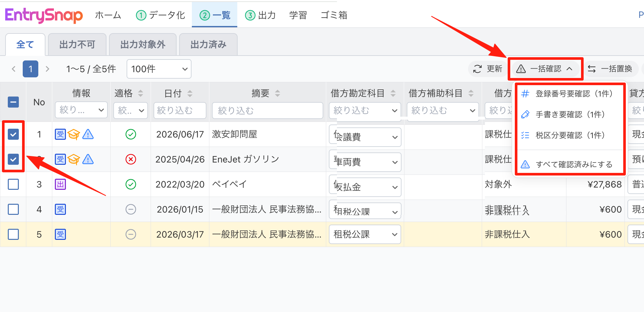The height and width of the screenshot is (312, 644).
Task: Open the 車両費 account dropdown
Action: tap(365, 162)
